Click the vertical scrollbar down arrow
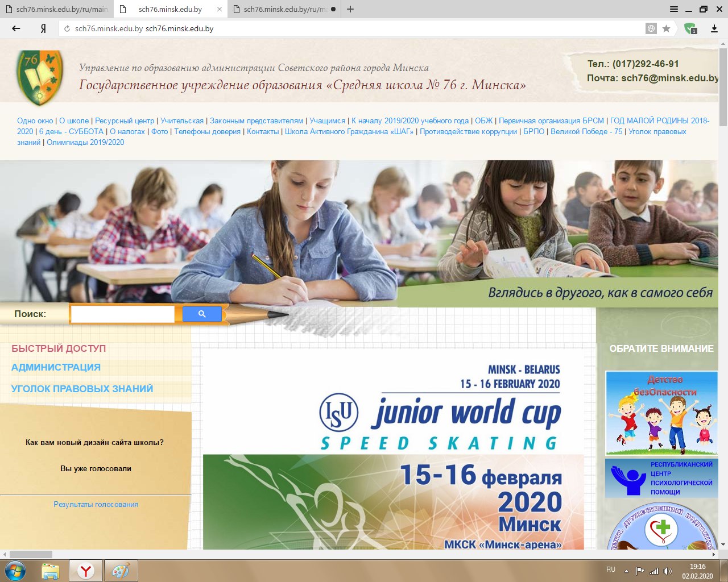This screenshot has height=582, width=728. pyautogui.click(x=723, y=545)
